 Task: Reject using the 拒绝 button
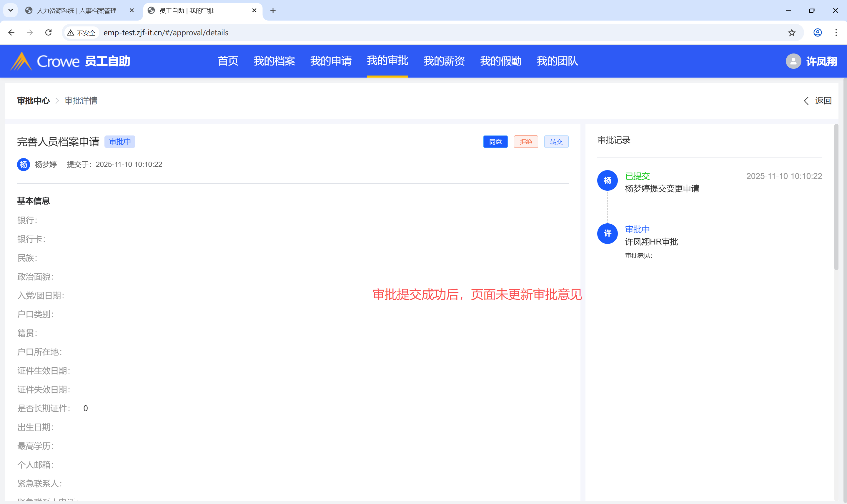click(525, 142)
